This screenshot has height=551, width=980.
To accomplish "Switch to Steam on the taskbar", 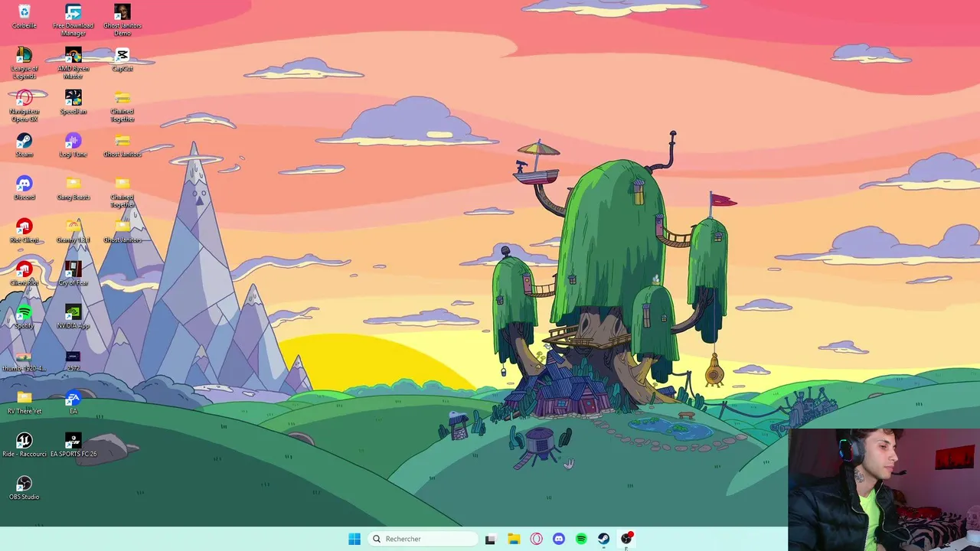I will [x=604, y=539].
